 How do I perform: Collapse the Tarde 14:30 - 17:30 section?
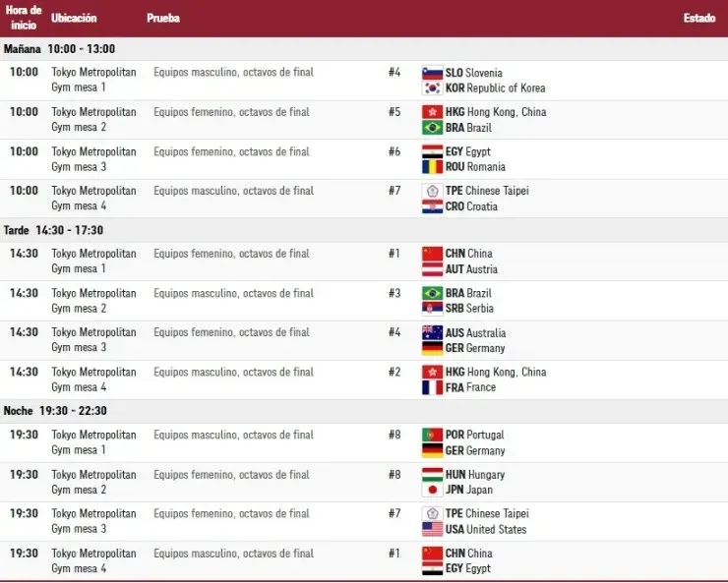pyautogui.click(x=53, y=230)
